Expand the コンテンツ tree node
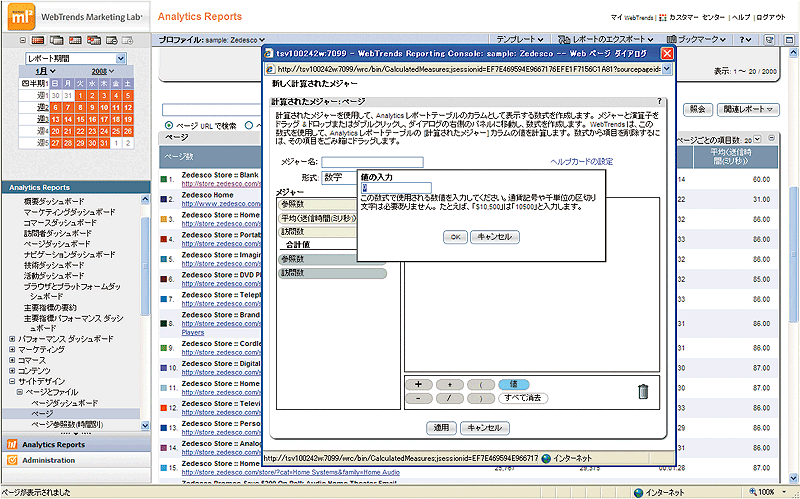 tap(12, 371)
